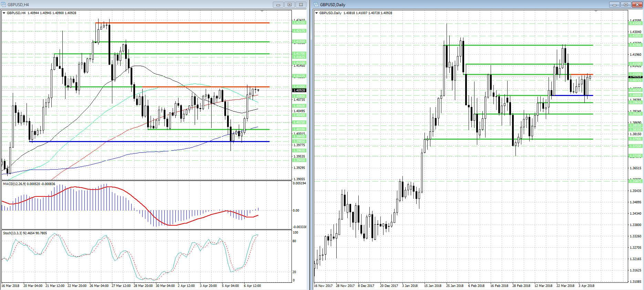Click the 1.39850 price level label on H4

click(x=299, y=141)
